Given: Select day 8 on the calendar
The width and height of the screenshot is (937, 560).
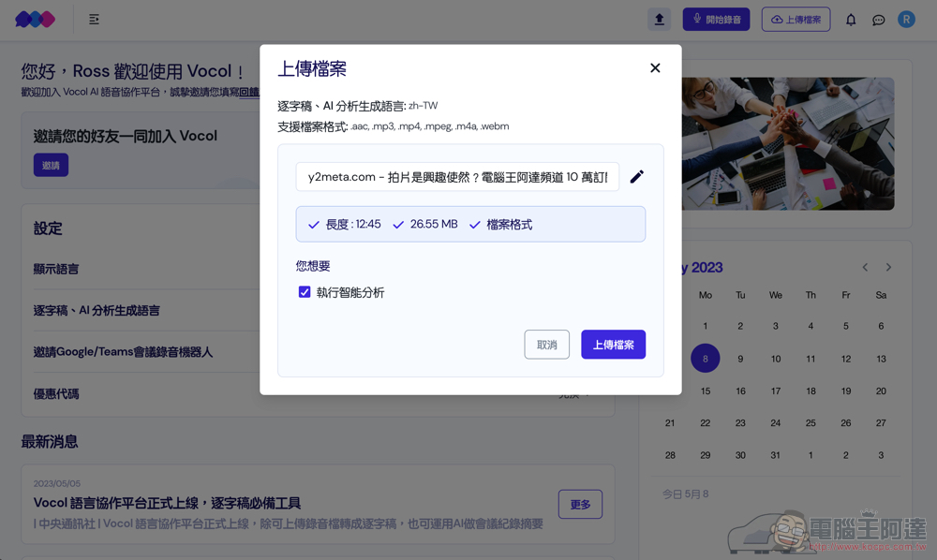Looking at the screenshot, I should [x=706, y=359].
